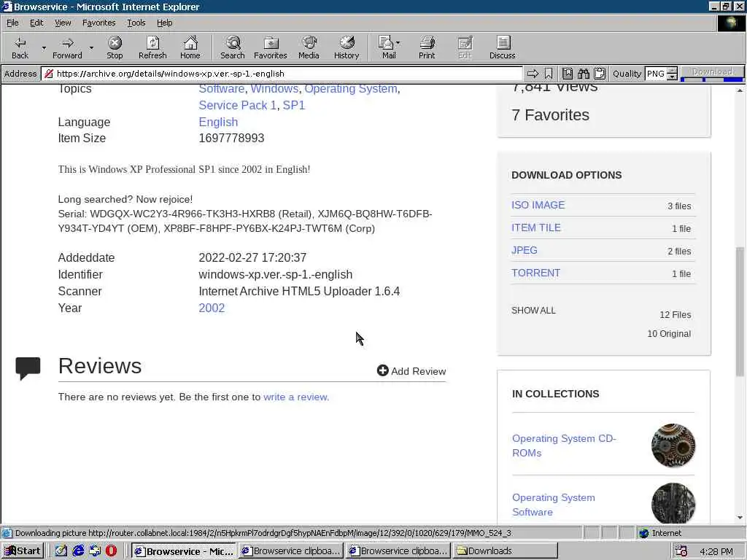This screenshot has width=747, height=560.
Task: Open the File menu
Action: (x=12, y=23)
